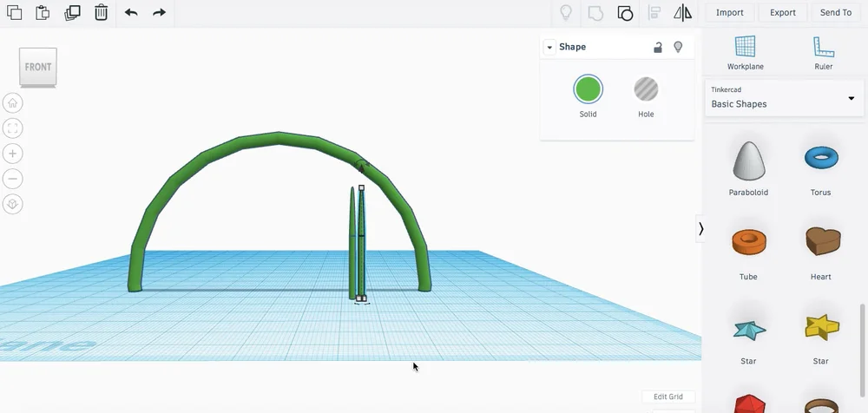Select the Workplane tool
The image size is (868, 413).
point(745,53)
